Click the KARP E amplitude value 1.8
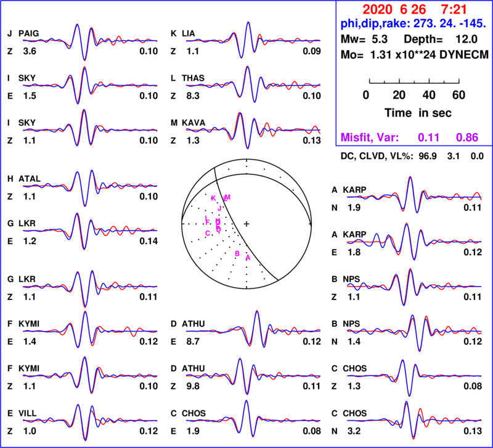Image resolution: width=493 pixels, height=448 pixels. (x=354, y=253)
